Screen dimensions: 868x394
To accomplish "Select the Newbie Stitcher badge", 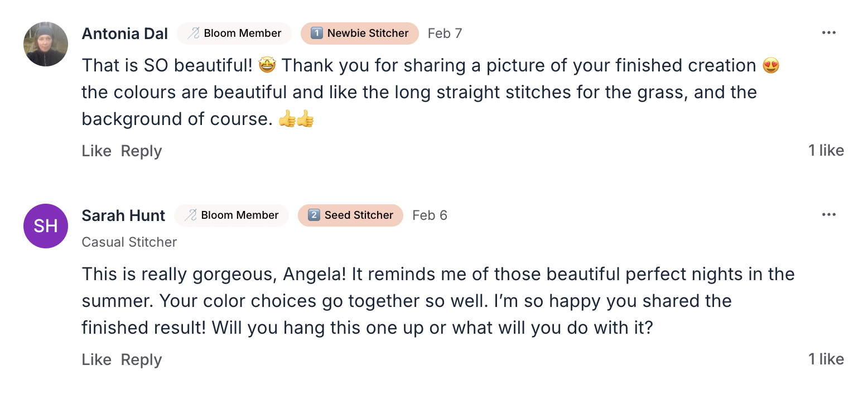I will click(x=359, y=33).
